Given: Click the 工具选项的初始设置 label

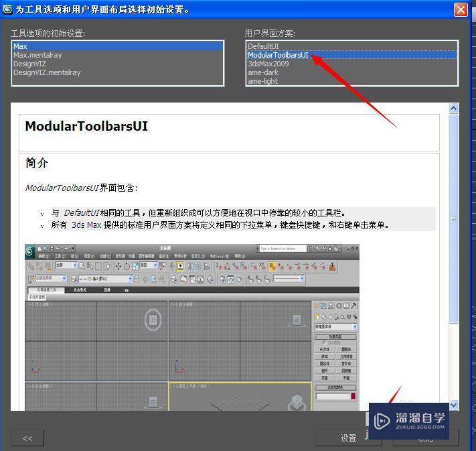Looking at the screenshot, I should (x=48, y=33).
